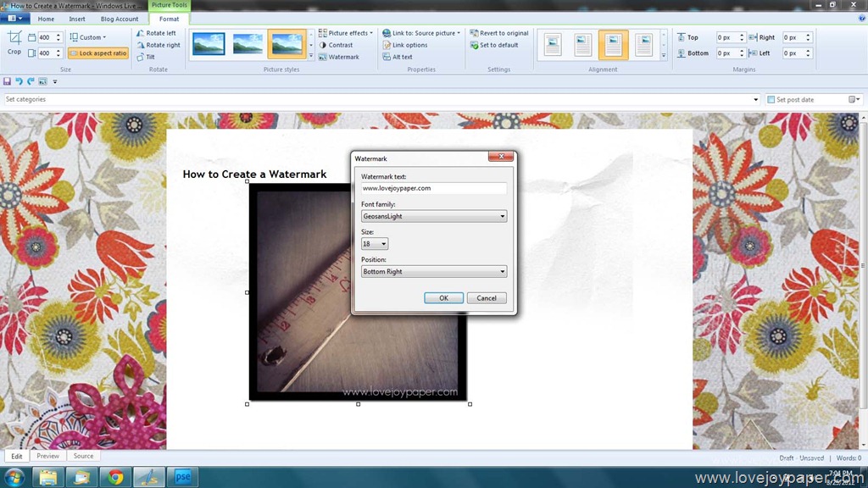The height and width of the screenshot is (488, 868).
Task: Customize quick access toolbar arrow
Action: coord(55,82)
